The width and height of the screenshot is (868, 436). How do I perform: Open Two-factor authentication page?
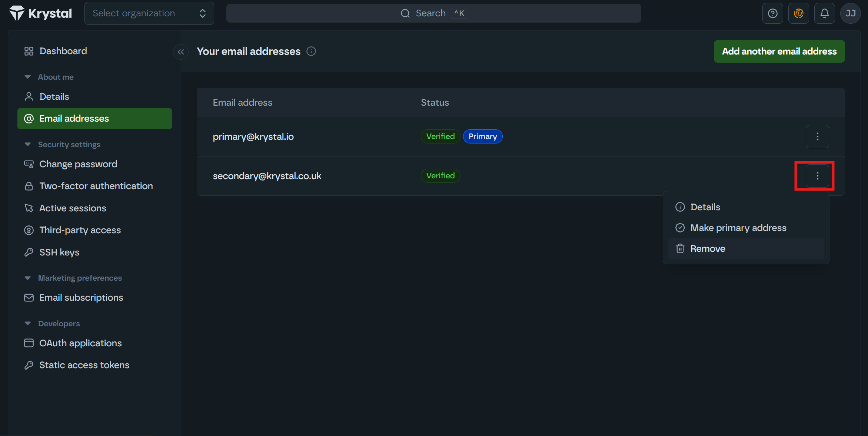coord(96,186)
